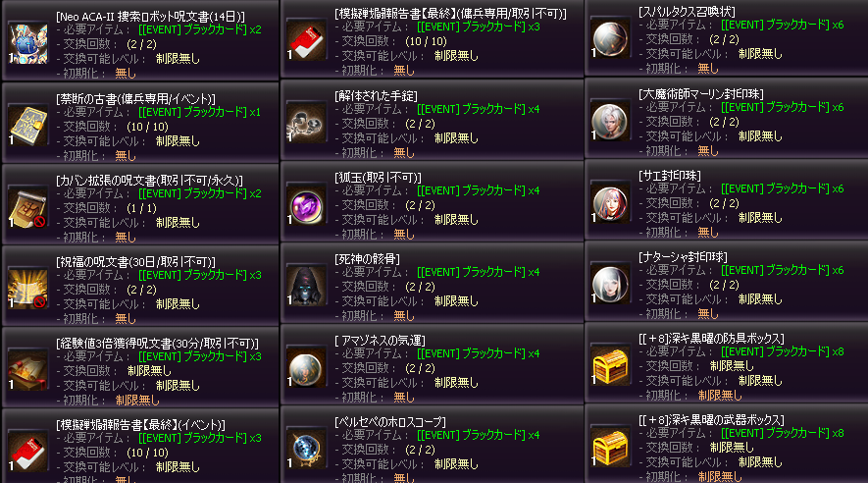This screenshot has width=868, height=483.
Task: Select the 祝福の呪文書 glowing scroll icon
Action: [27, 288]
